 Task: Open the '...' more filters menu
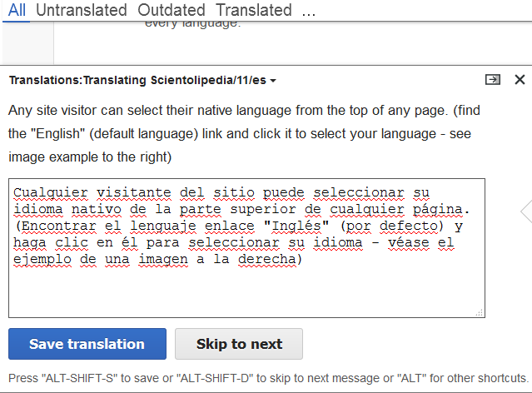coord(309,11)
